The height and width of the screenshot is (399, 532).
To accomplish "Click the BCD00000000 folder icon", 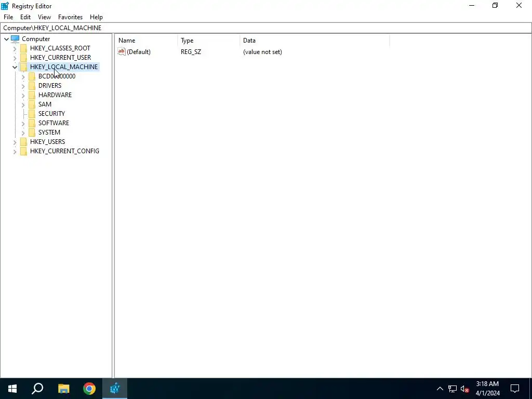I will (x=32, y=76).
